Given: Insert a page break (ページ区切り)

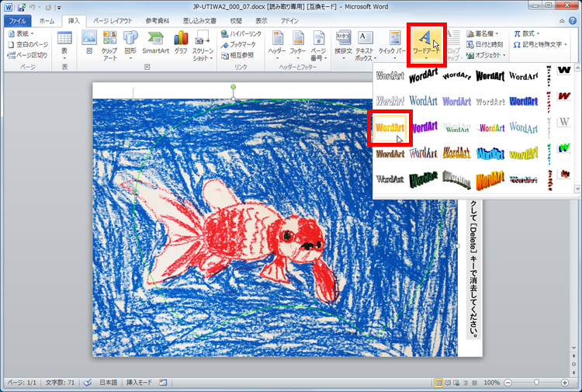Looking at the screenshot, I should 27,55.
